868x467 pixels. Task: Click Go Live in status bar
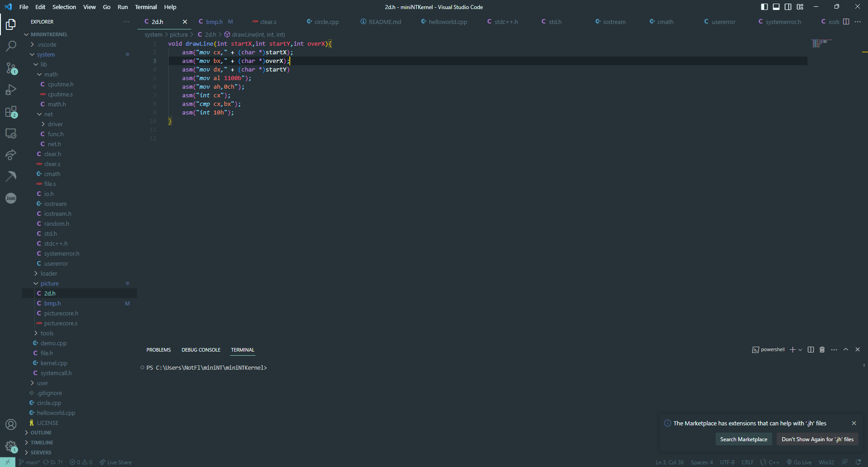point(799,462)
